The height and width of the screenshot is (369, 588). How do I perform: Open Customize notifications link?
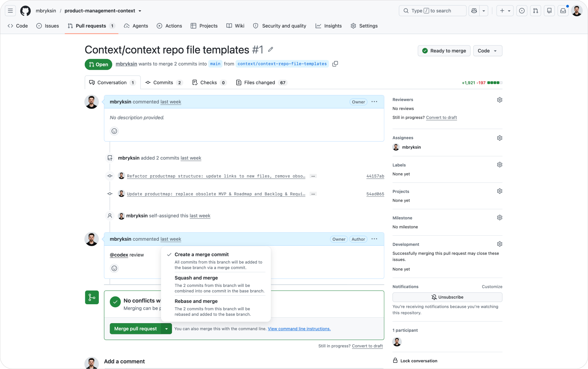coord(492,287)
